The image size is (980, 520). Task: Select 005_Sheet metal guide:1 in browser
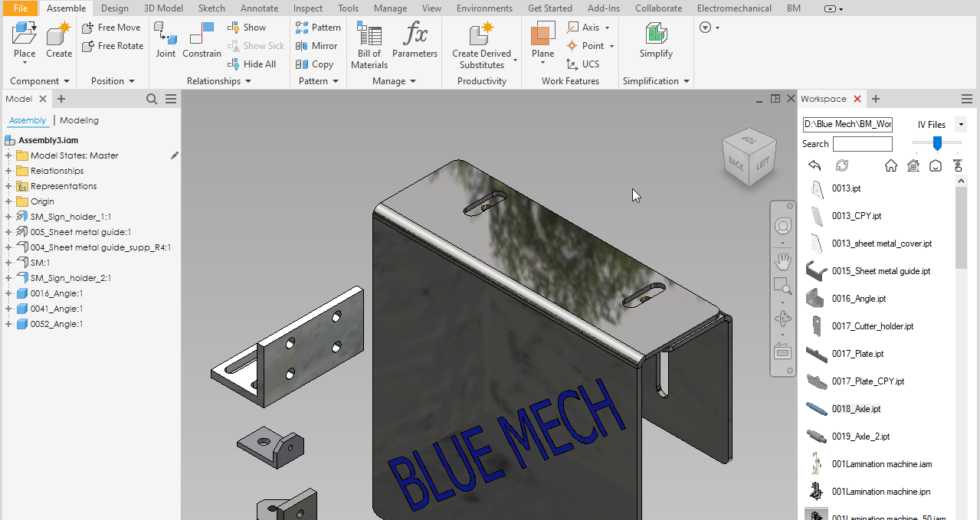(80, 232)
